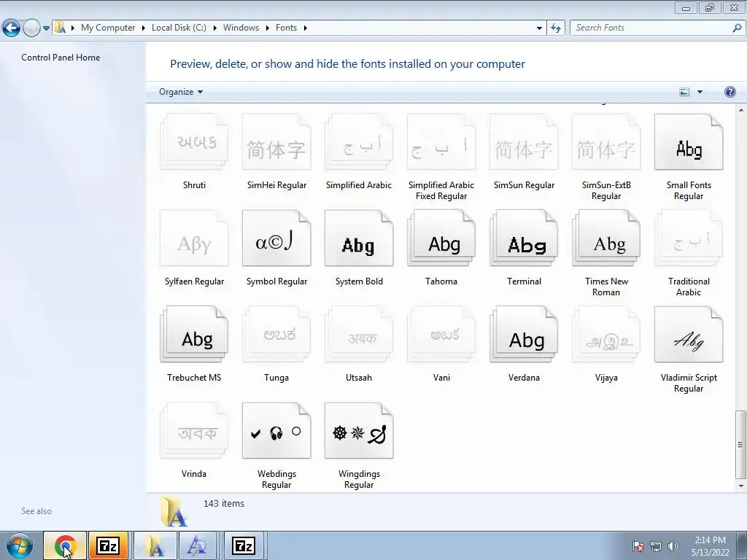Screen dimensions: 747x560
Task: Select the Tunga font icon
Action: pos(276,334)
